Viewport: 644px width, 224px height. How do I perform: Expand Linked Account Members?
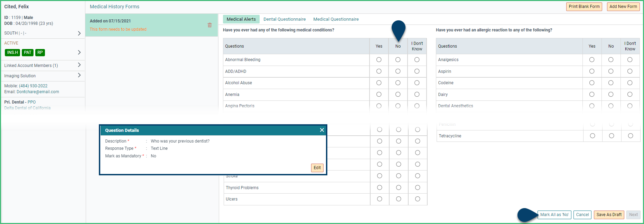point(79,65)
